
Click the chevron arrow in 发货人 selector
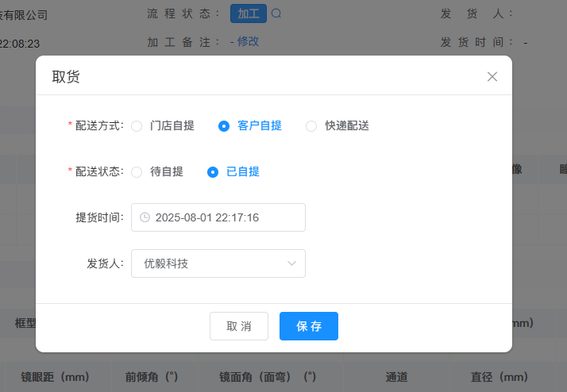(291, 263)
